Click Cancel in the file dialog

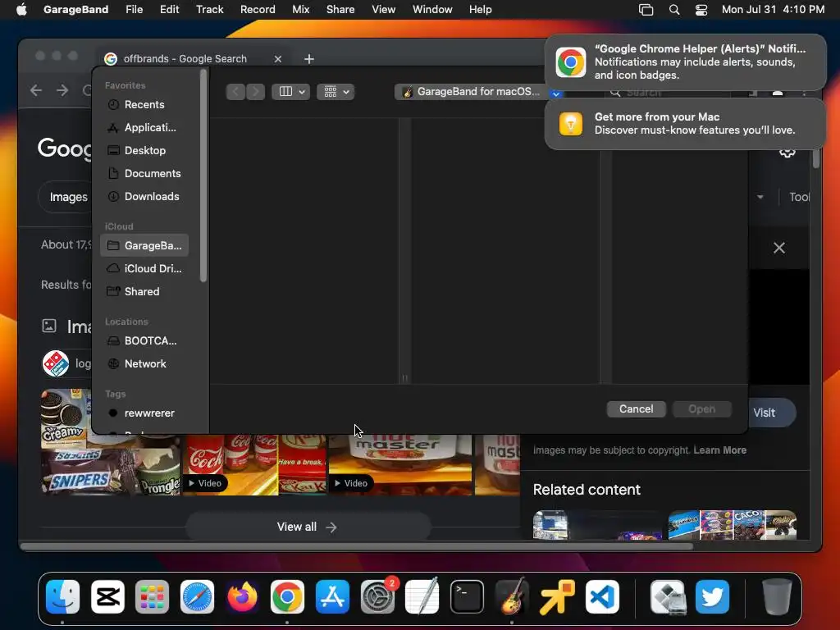[x=636, y=409]
